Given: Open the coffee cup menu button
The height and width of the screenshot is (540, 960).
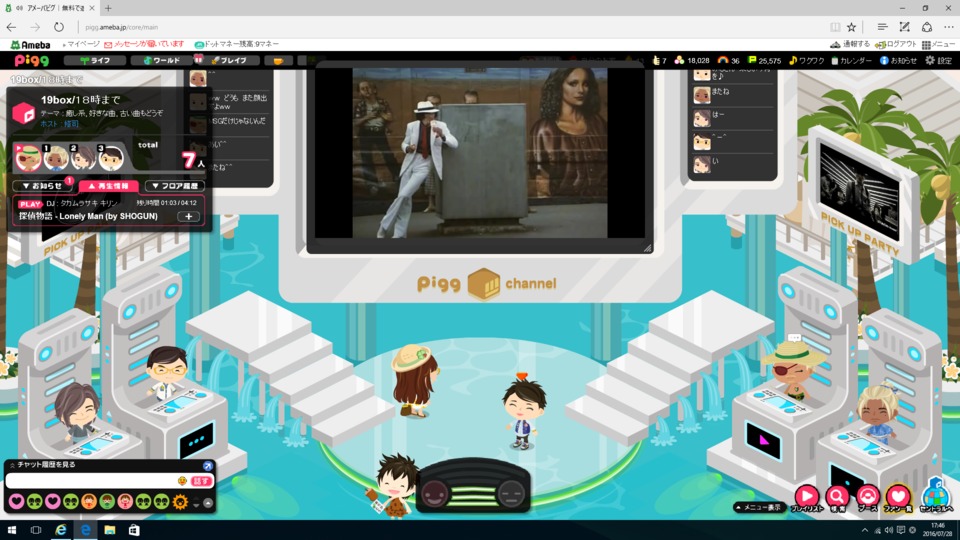Looking at the screenshot, I should 279,61.
